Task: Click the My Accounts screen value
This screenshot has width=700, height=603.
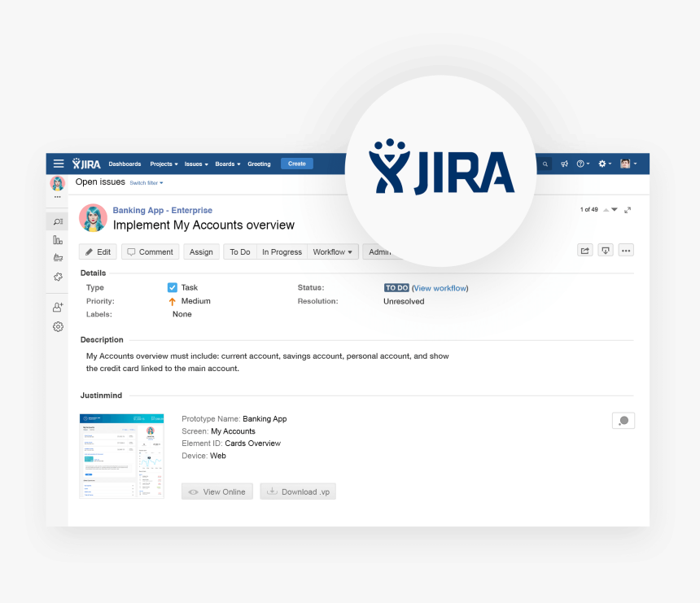Action: [233, 431]
